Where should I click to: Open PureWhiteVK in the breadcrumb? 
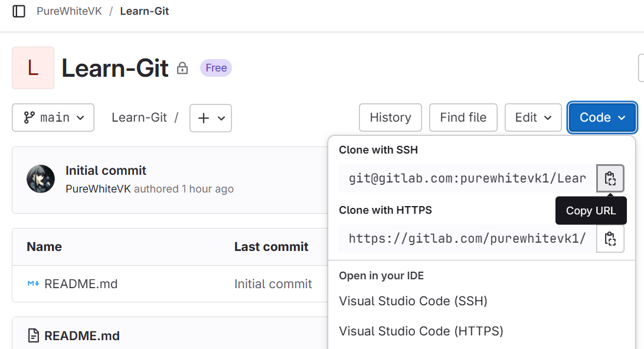pos(69,11)
